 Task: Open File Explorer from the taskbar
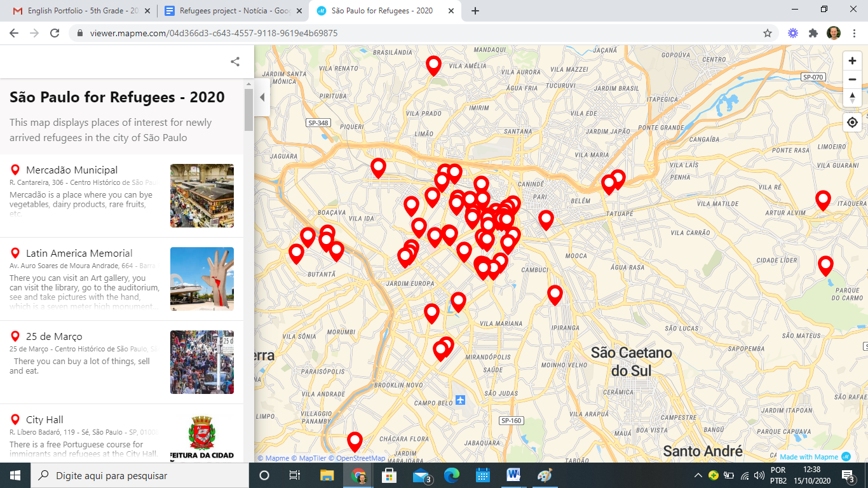point(327,475)
